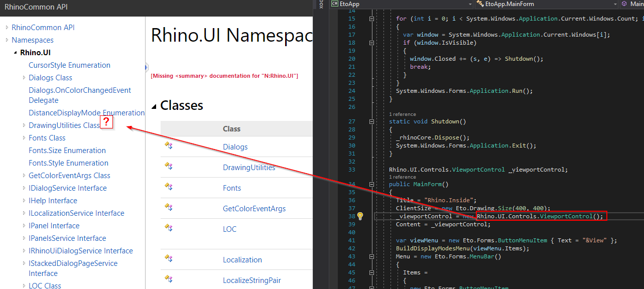Viewport: 644px width, 289px height.
Task: Click the line 33 ViewportControl field declaration
Action: pyautogui.click(x=478, y=170)
